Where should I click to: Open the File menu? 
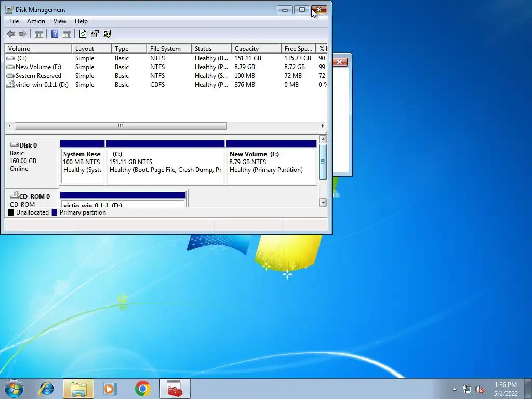[x=14, y=21]
